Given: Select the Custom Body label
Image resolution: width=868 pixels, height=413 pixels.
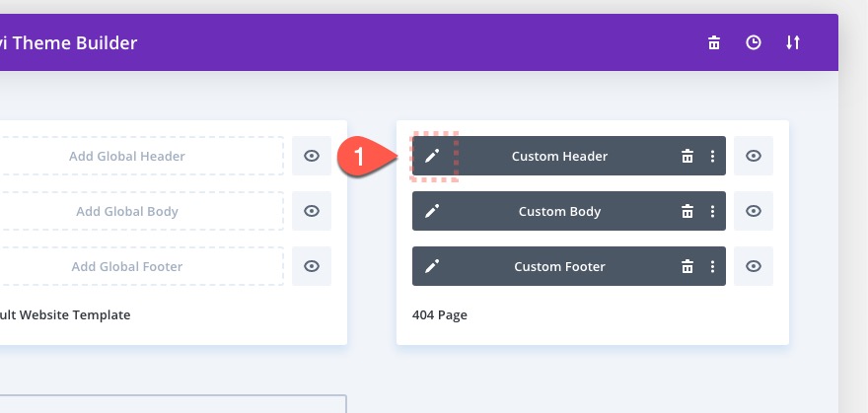Looking at the screenshot, I should pos(559,211).
